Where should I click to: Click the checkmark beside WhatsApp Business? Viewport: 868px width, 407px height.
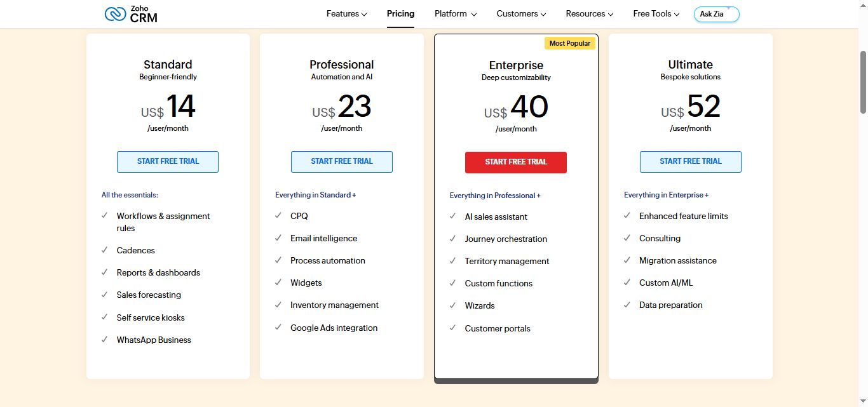point(104,340)
